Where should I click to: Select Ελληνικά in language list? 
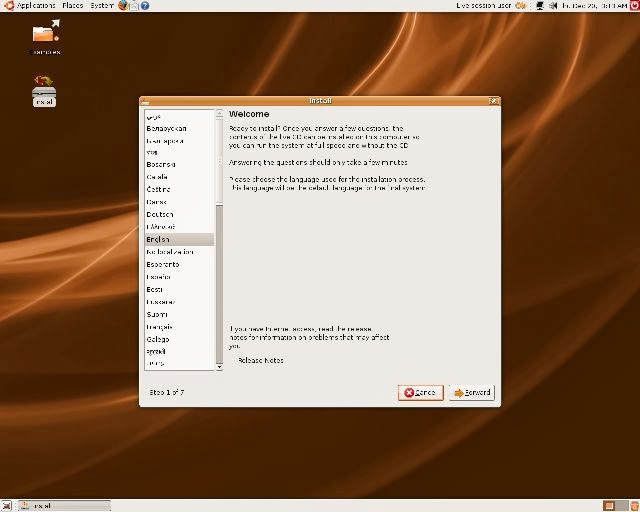[x=179, y=227]
